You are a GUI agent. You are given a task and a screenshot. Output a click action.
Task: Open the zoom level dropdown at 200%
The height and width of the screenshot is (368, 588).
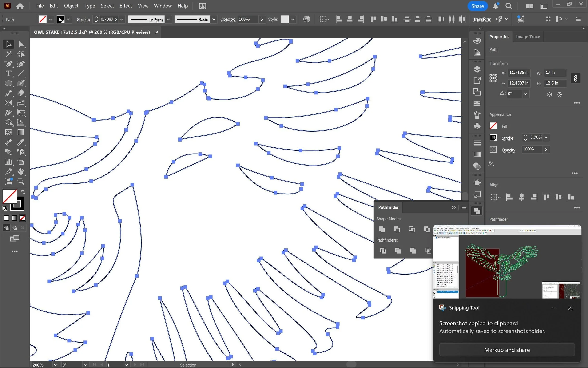56,365
